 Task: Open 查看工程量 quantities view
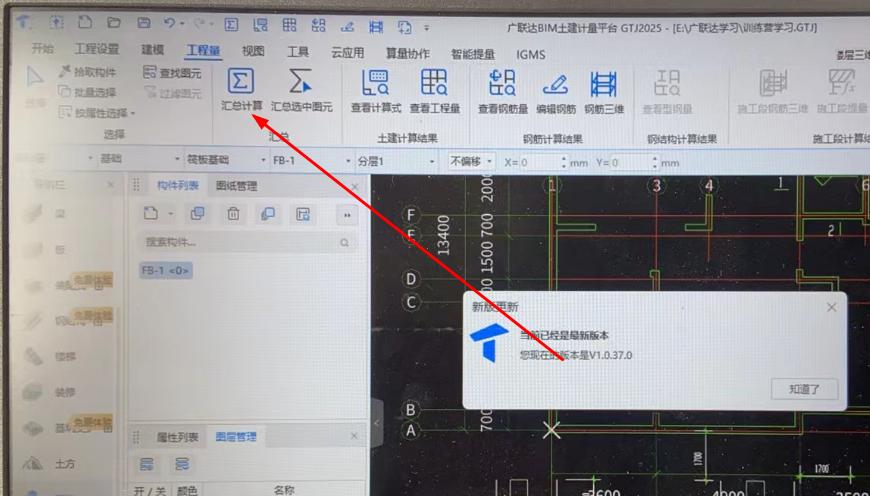point(434,92)
